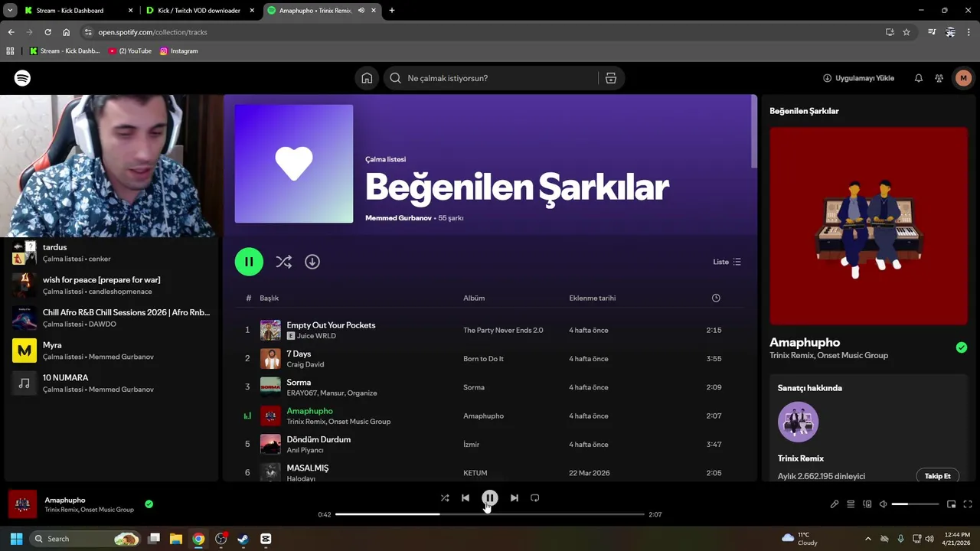Click Memmed Gurbanov profile link in header

point(398,218)
